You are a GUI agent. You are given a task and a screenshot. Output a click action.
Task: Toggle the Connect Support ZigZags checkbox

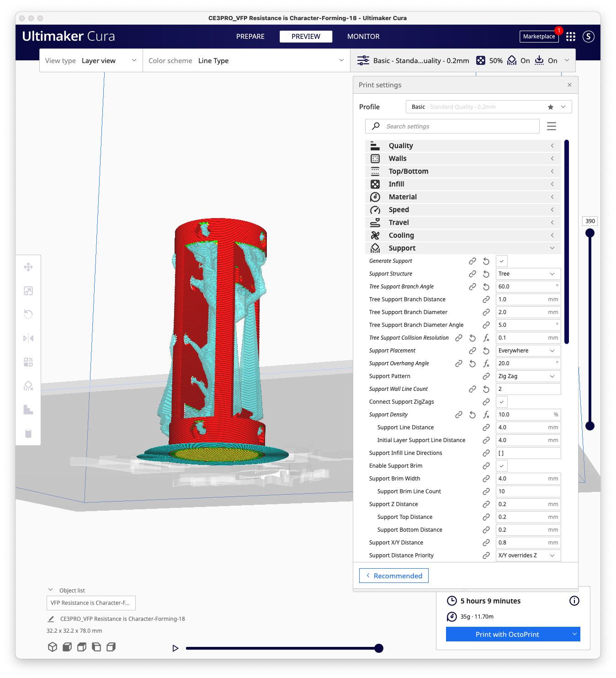click(x=502, y=402)
